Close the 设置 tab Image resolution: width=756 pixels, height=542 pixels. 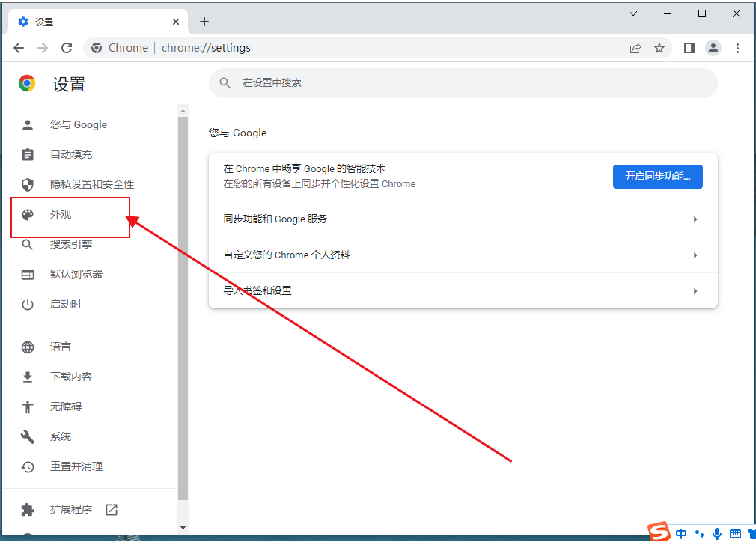[175, 22]
